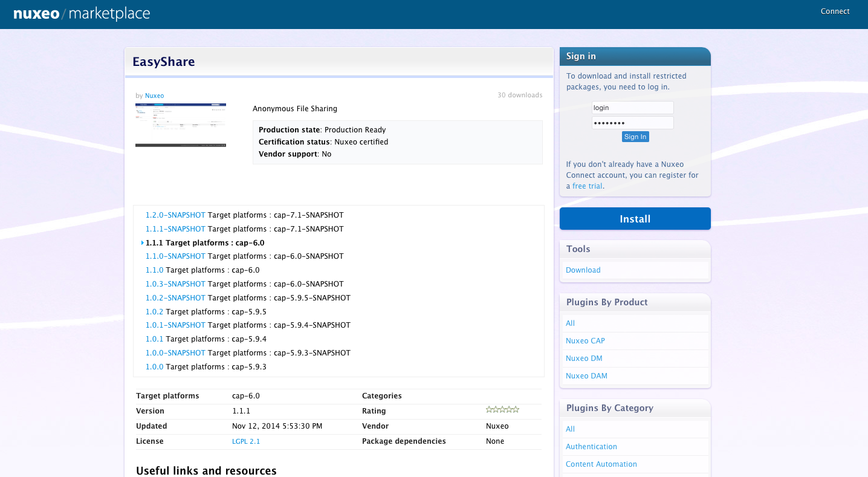This screenshot has height=477, width=868.
Task: Open version 1.0.0-SNAPSHOT
Action: point(175,353)
